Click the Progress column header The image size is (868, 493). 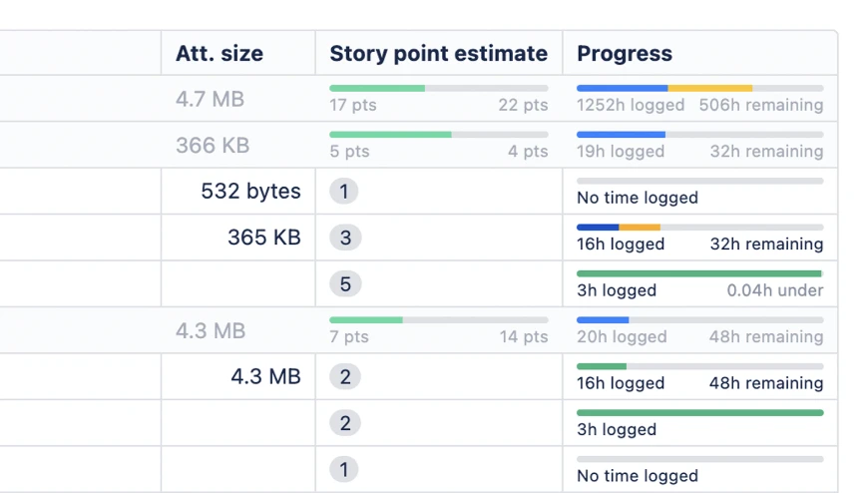[625, 54]
